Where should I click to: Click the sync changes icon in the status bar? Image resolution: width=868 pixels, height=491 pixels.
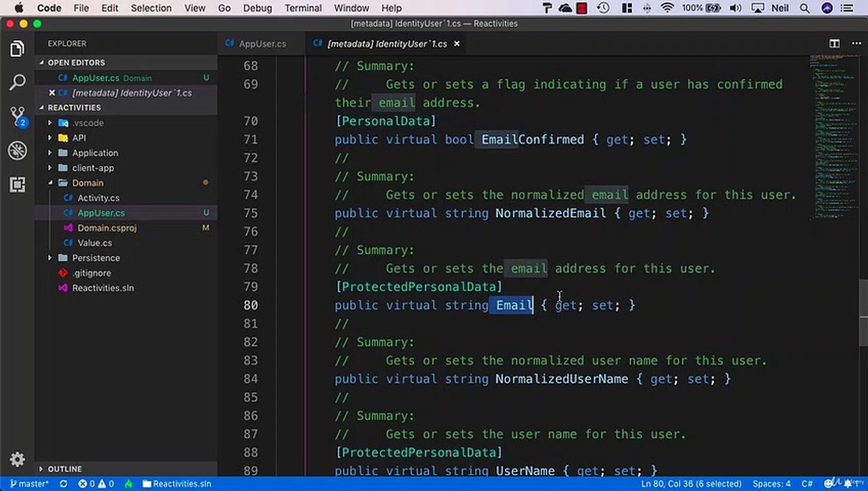pyautogui.click(x=64, y=483)
